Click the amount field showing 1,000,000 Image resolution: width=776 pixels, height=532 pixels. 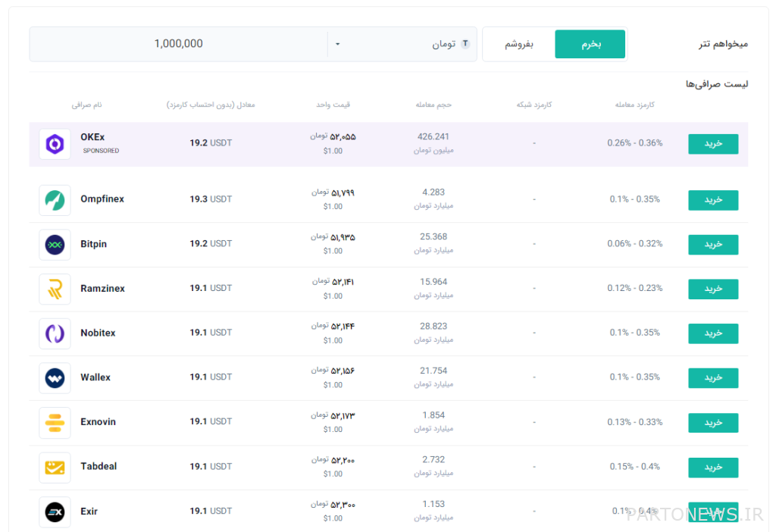pos(178,44)
